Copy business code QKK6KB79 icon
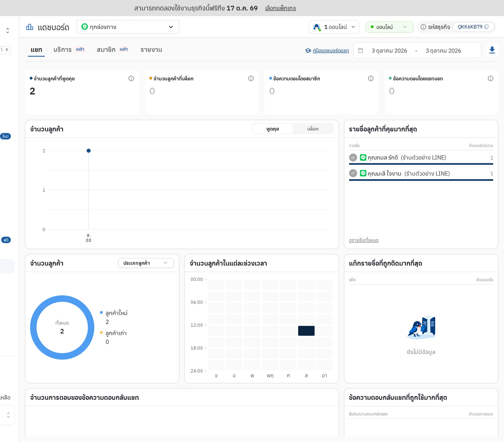The image size is (504, 442). tap(487, 27)
